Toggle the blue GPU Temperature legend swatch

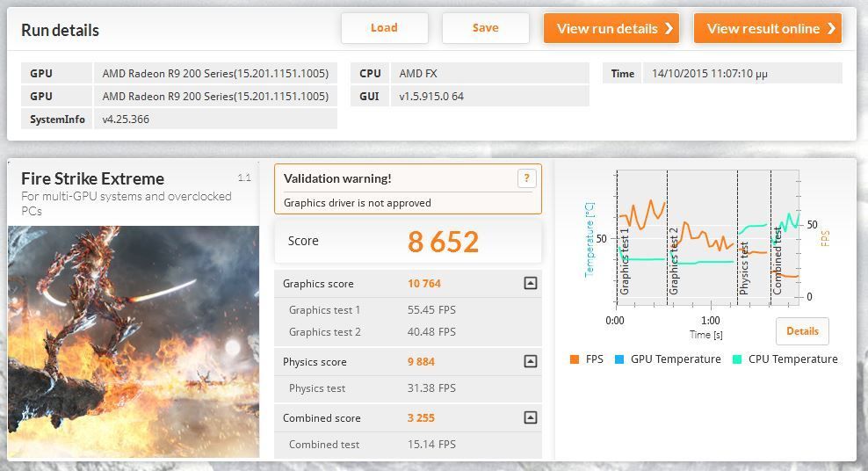pyautogui.click(x=620, y=359)
